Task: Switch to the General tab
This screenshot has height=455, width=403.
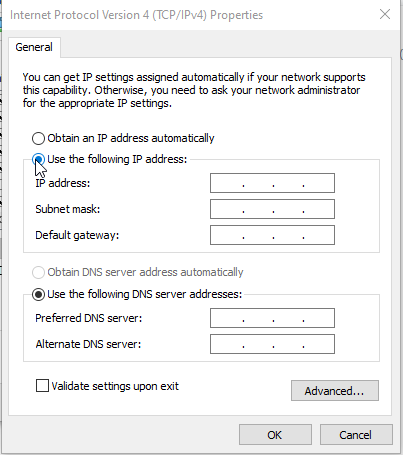Action: (x=34, y=47)
